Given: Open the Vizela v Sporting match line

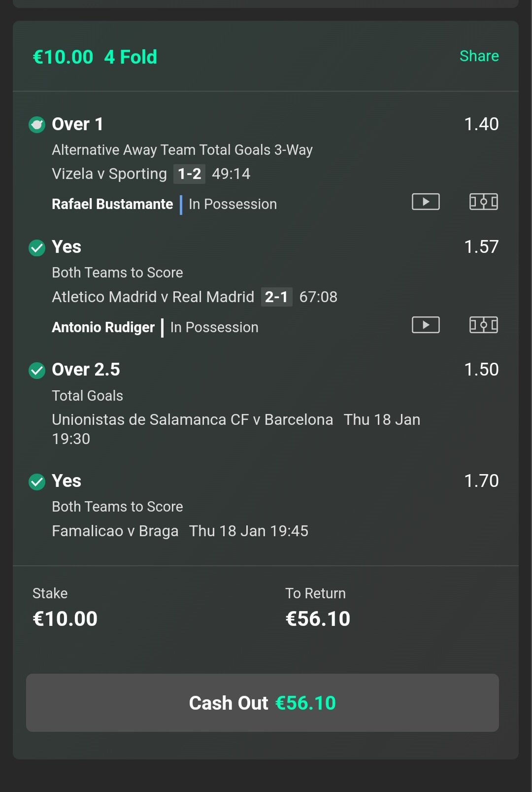Looking at the screenshot, I should pos(109,174).
